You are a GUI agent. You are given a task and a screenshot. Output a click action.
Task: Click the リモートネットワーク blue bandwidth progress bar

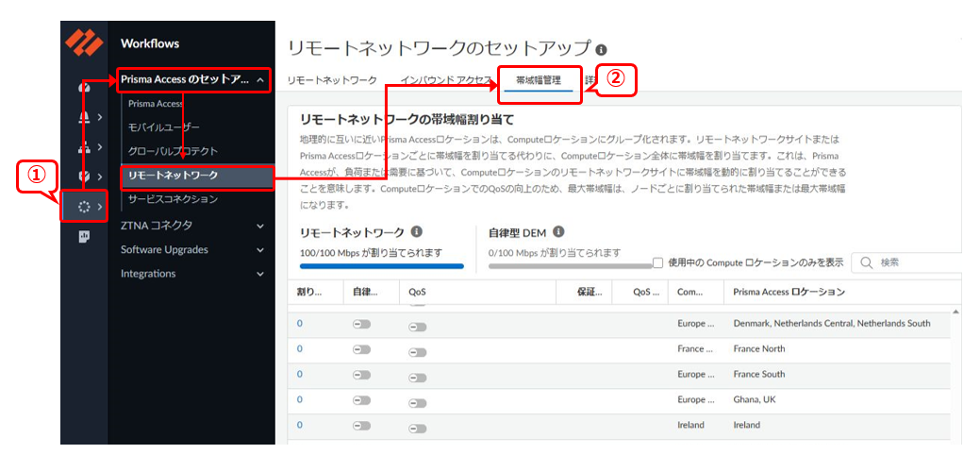point(381,267)
